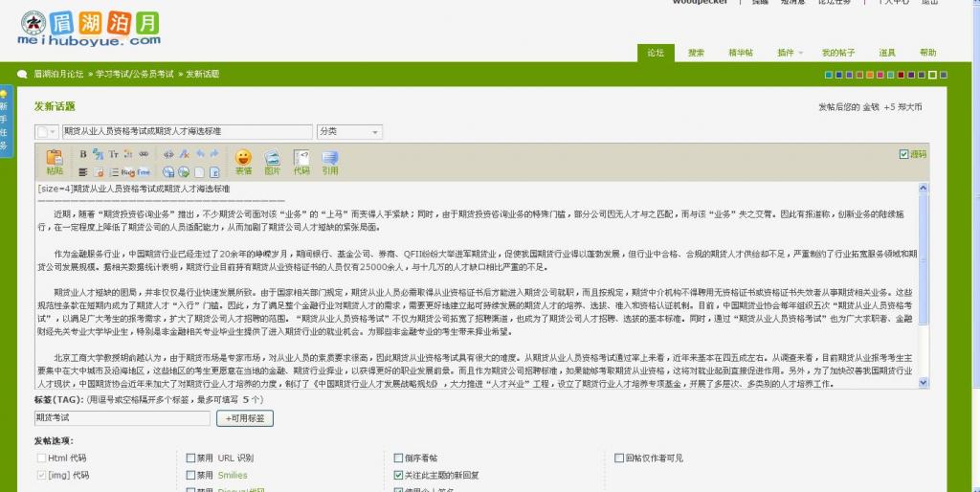The height and width of the screenshot is (492, 980).
Task: Open the post icon dropdown beside title
Action: coord(47,131)
